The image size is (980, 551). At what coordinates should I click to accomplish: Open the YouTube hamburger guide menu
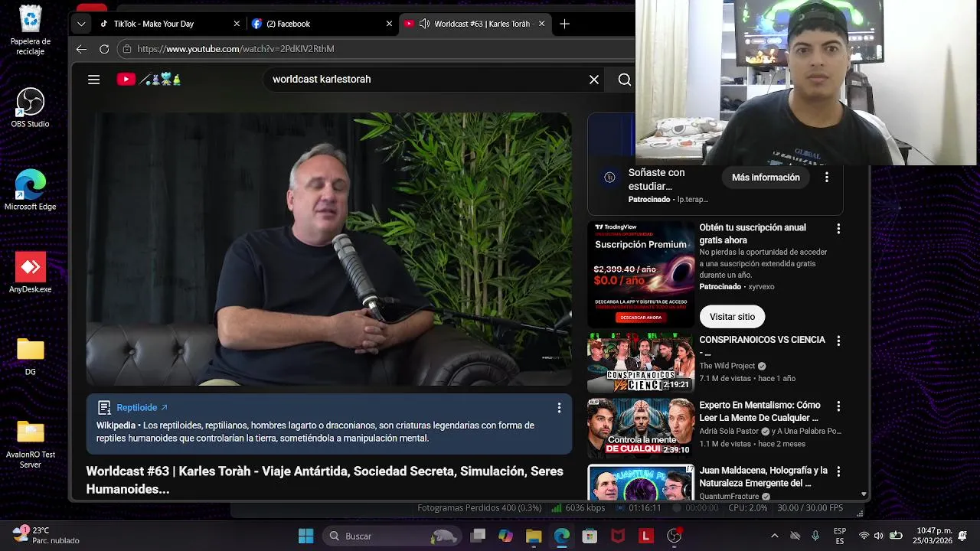click(x=93, y=80)
